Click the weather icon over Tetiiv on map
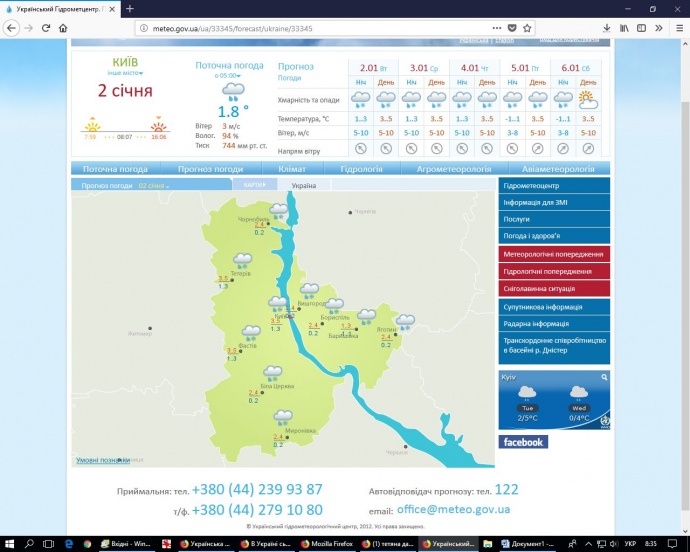 [x=241, y=261]
